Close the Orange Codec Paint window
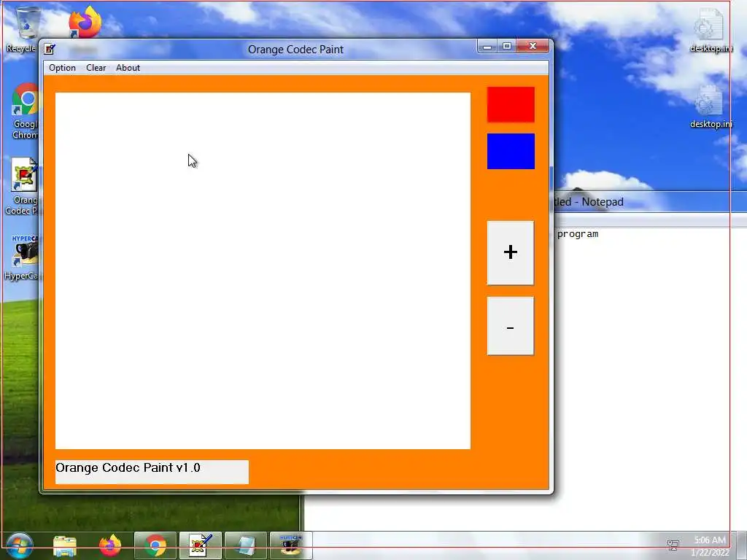747x560 pixels. [x=533, y=46]
